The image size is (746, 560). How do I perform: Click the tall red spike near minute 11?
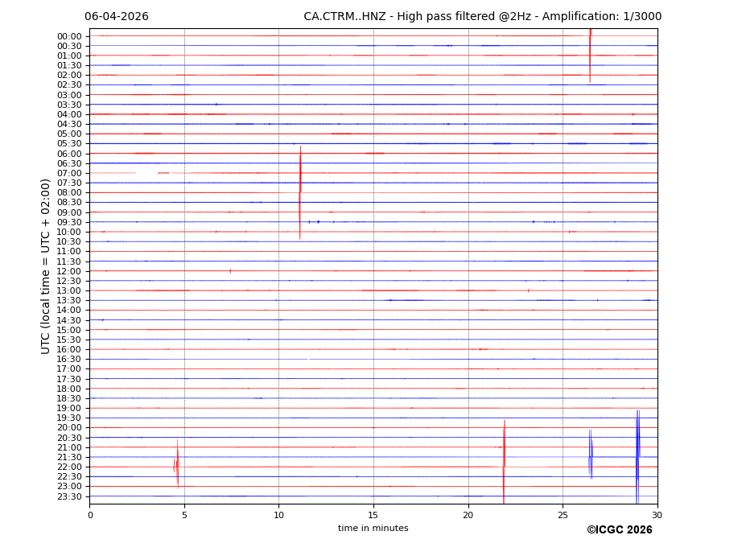tap(300, 193)
